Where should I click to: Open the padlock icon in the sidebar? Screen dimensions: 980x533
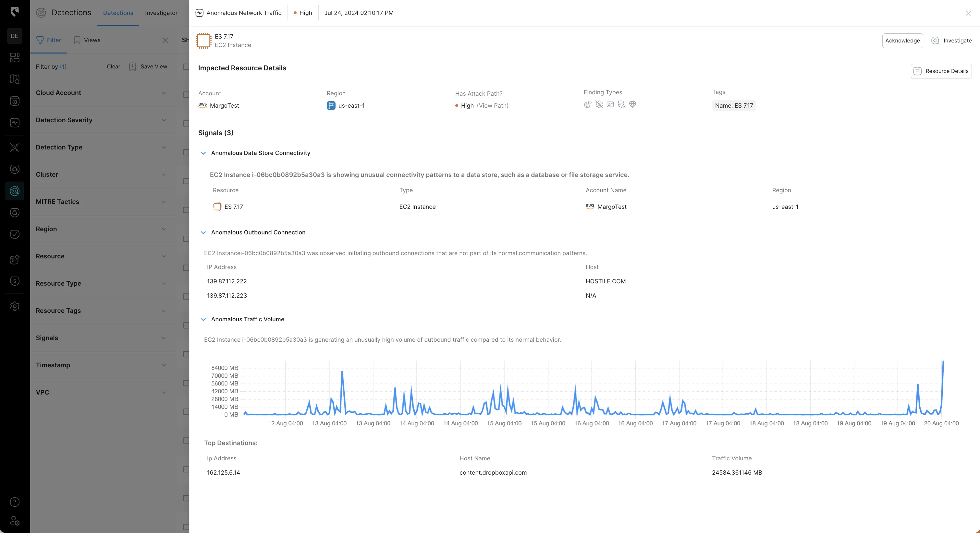coord(15,212)
